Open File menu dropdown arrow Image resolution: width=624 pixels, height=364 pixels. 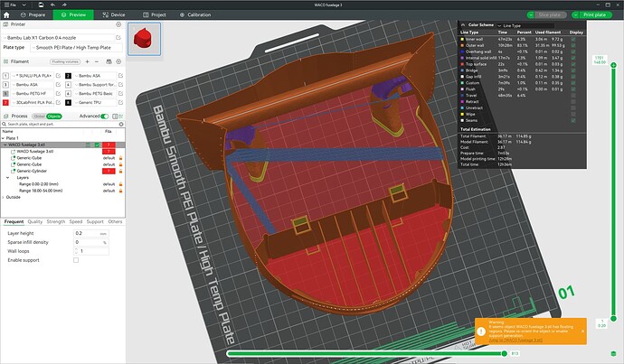pyautogui.click(x=24, y=5)
